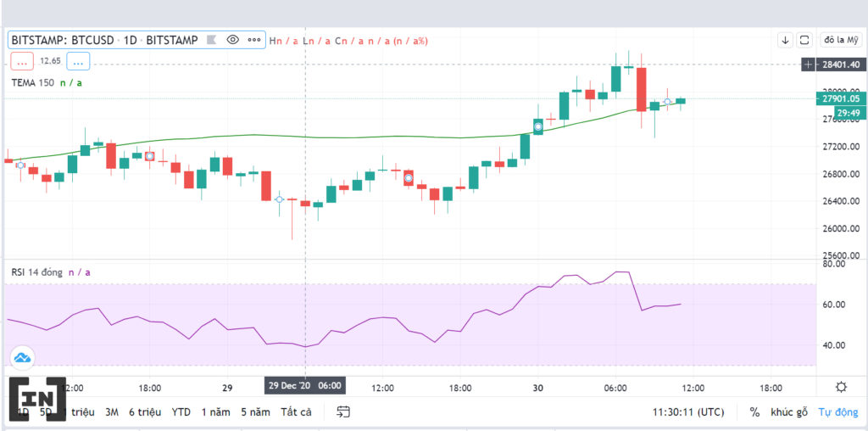Select the 3M time range
868x431 pixels.
[112, 412]
